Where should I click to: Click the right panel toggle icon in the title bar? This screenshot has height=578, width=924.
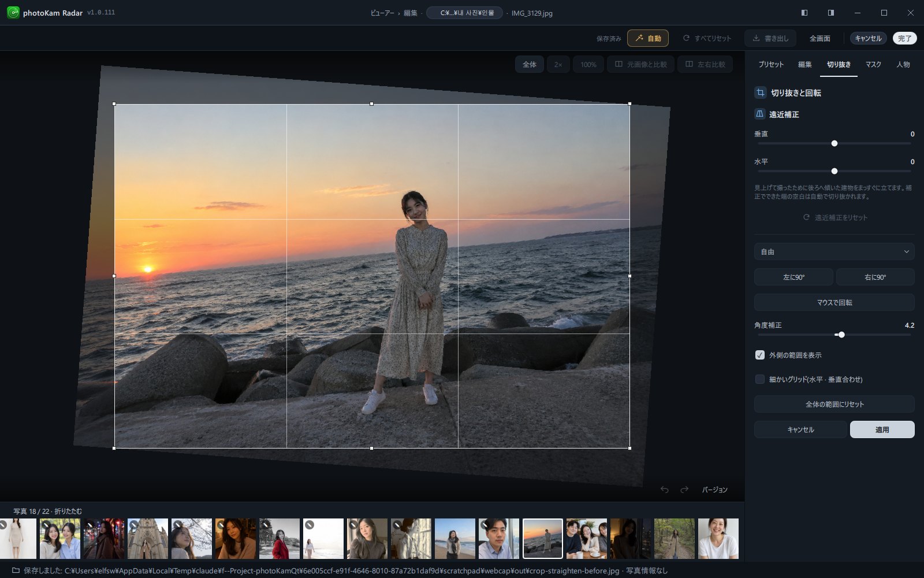tap(831, 13)
